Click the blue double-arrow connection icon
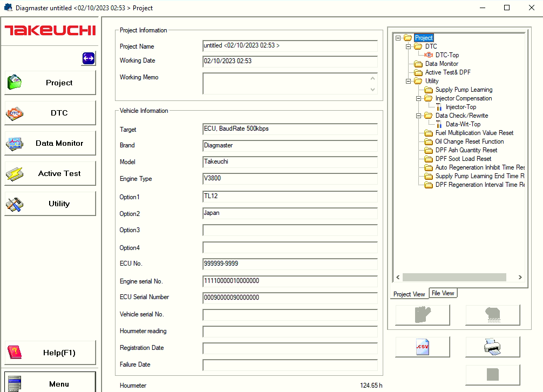The width and height of the screenshot is (543, 392). tap(89, 58)
